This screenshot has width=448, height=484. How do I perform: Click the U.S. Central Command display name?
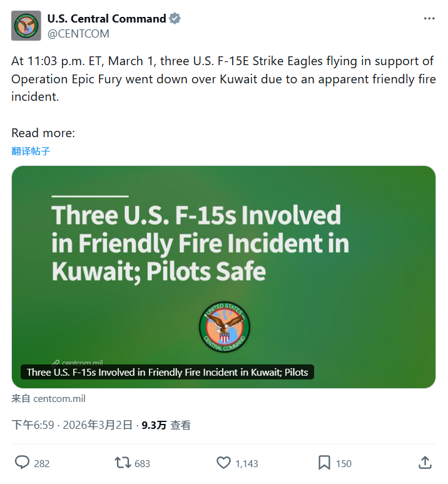pyautogui.click(x=106, y=19)
